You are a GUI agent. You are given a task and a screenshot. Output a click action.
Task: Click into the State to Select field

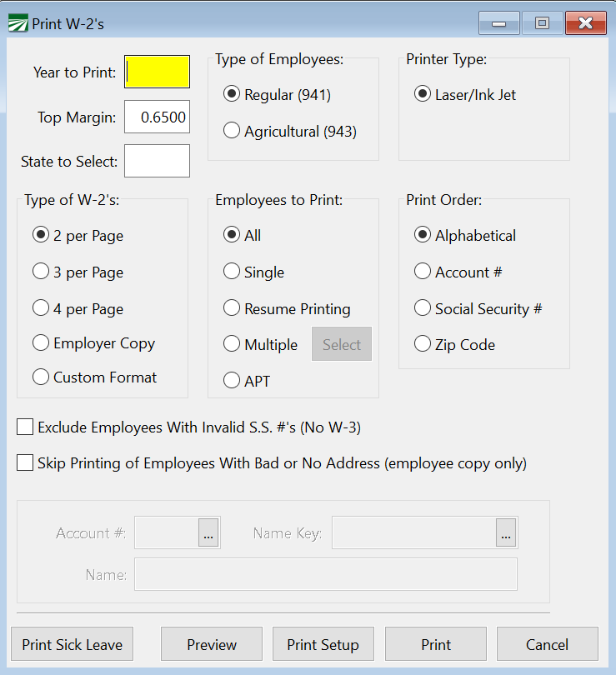click(158, 162)
